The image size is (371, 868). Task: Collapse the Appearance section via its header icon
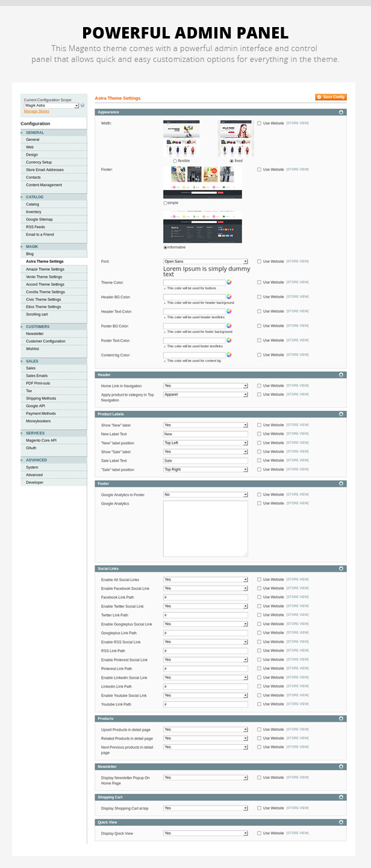pos(341,112)
